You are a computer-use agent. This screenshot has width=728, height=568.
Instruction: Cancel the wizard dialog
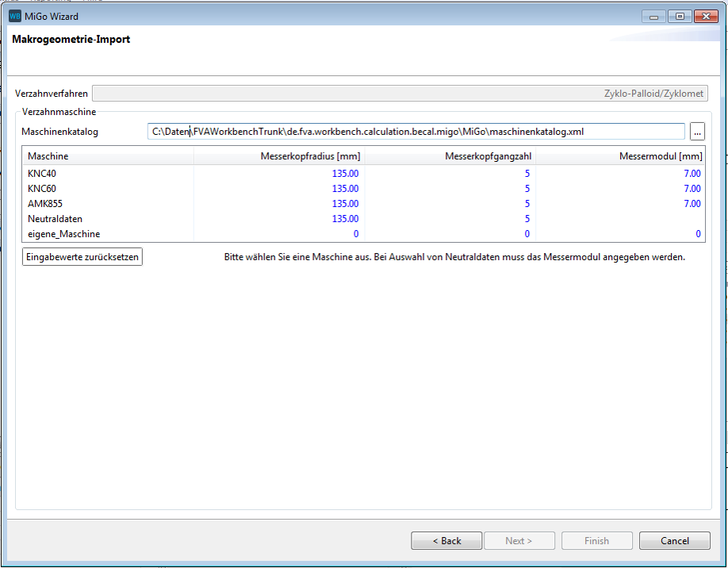click(x=675, y=541)
